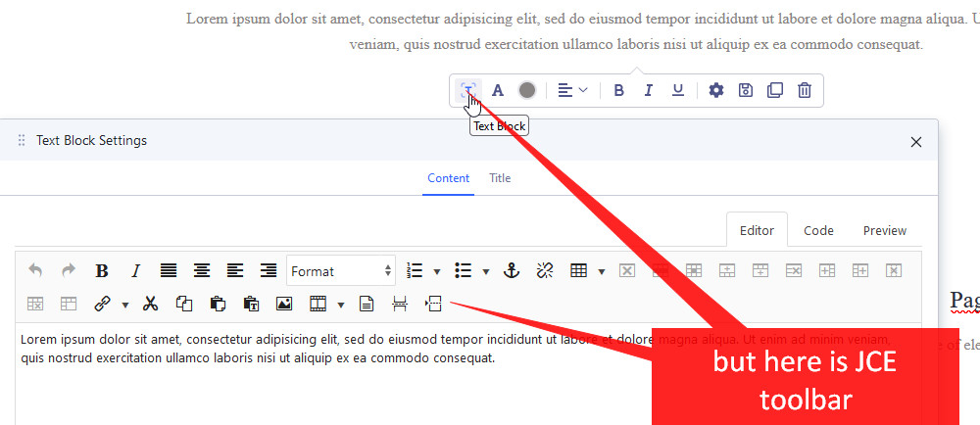Open the Code tab

[818, 230]
